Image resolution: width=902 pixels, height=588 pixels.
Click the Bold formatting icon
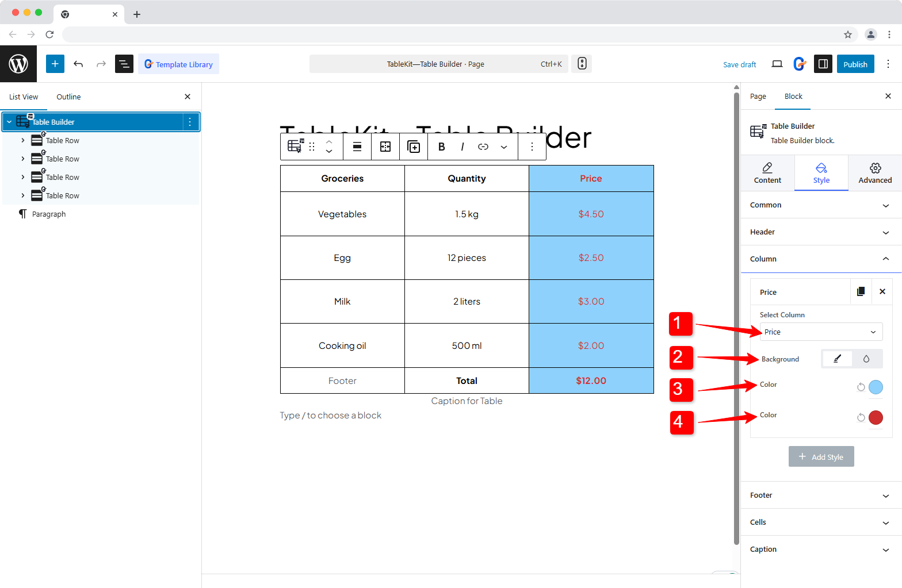[441, 147]
